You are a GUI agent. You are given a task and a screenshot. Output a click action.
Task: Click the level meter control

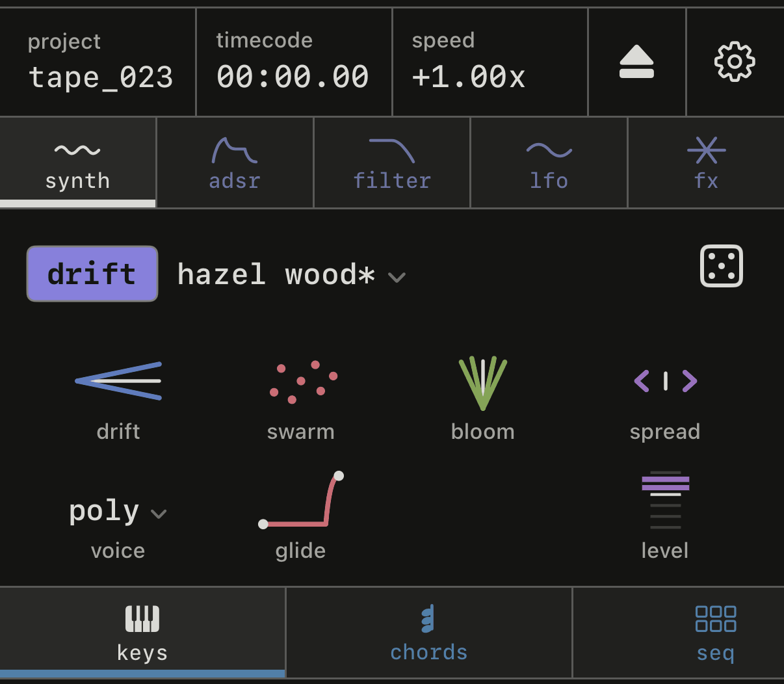pyautogui.click(x=665, y=499)
